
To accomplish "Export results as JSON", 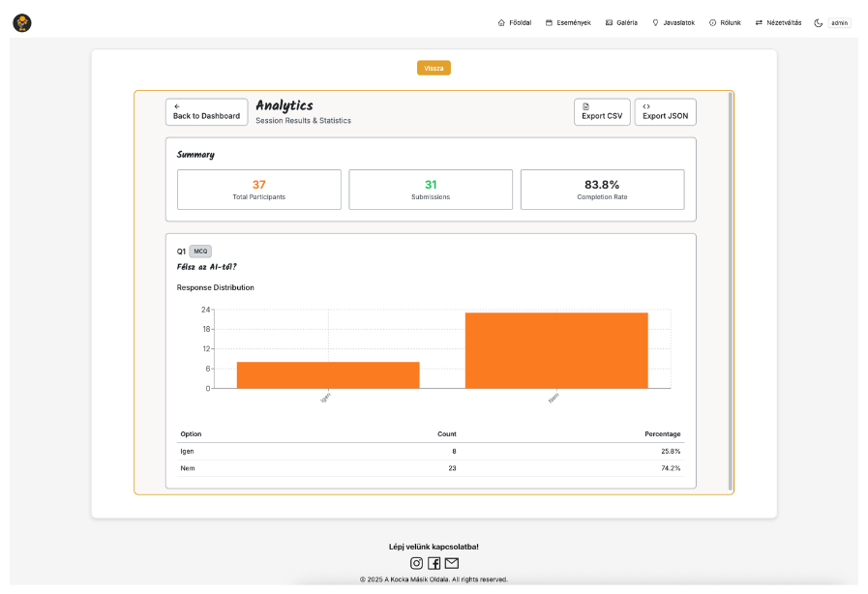I will pyautogui.click(x=665, y=112).
